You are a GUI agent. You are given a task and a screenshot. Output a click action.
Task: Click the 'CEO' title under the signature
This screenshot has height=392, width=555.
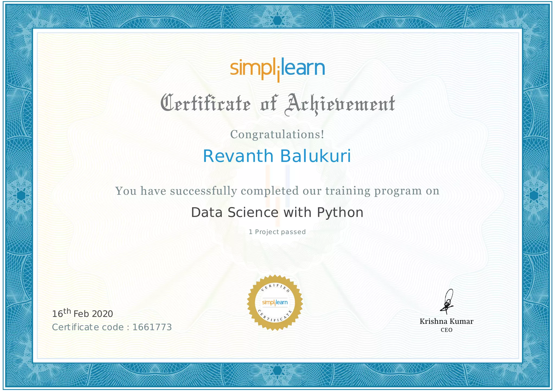pyautogui.click(x=446, y=330)
